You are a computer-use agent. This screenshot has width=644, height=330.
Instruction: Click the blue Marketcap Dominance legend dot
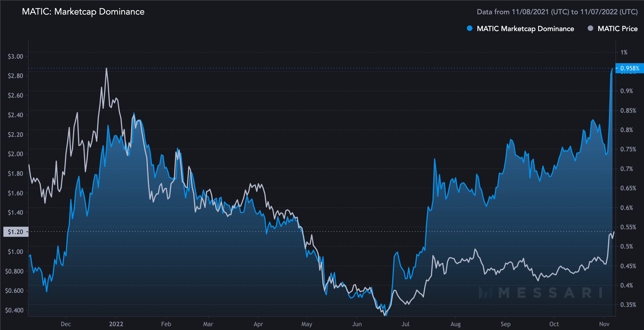pyautogui.click(x=470, y=28)
